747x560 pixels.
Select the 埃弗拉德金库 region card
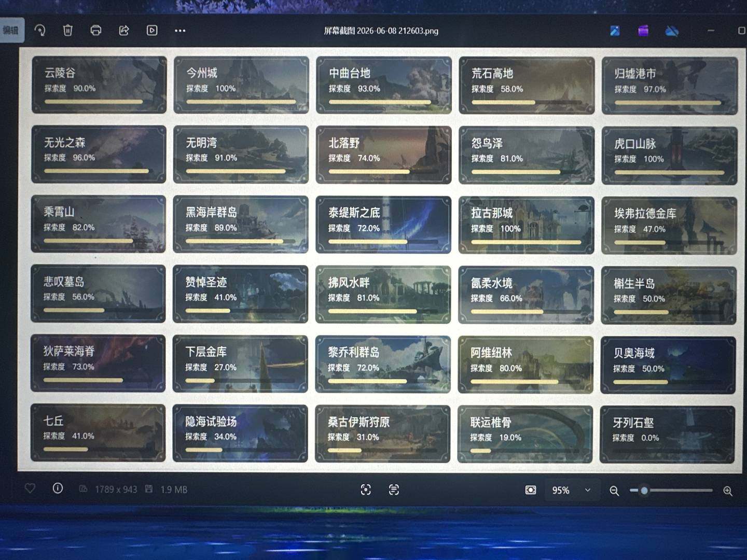pos(669,226)
